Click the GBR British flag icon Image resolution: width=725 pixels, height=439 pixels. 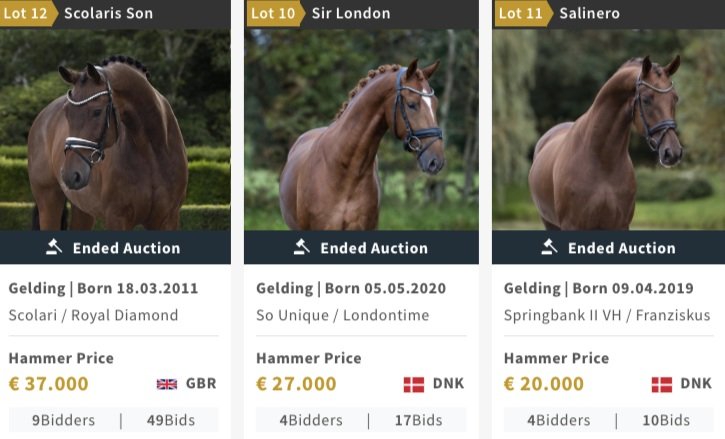[x=166, y=384]
